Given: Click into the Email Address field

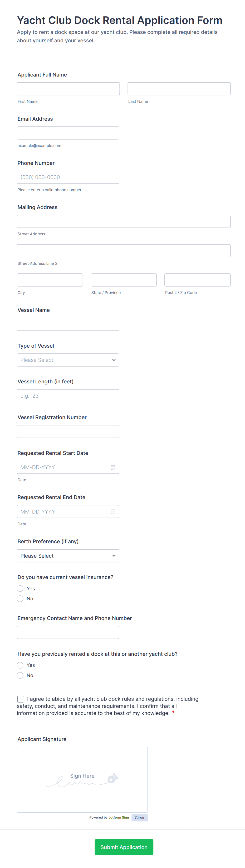Looking at the screenshot, I should tap(68, 133).
